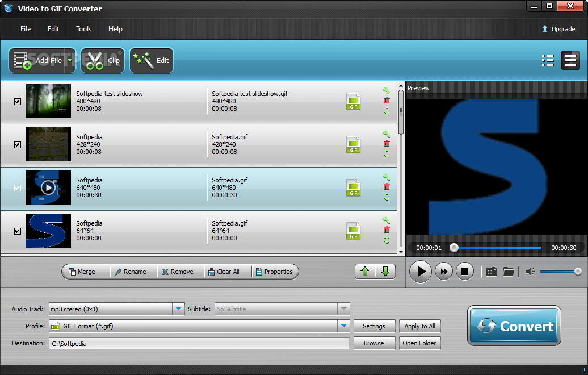Toggle the Softpedia 640*480 checkbox
Screen dimensions: 588x375
(18, 188)
